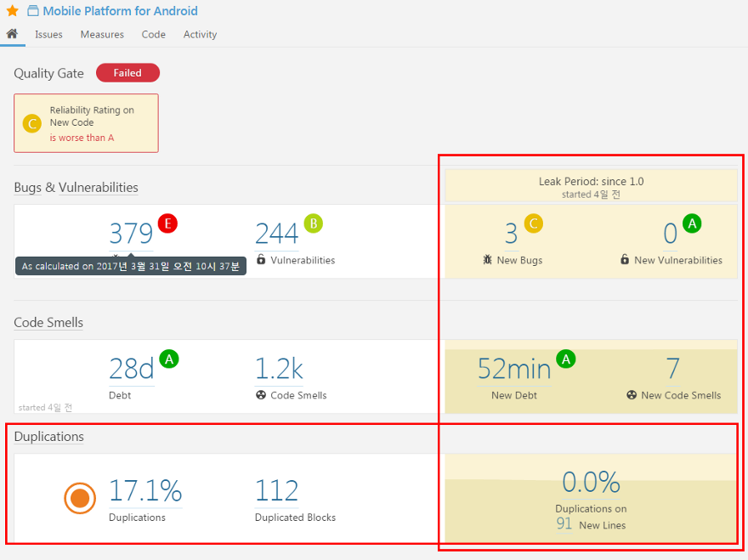Go to the home icon tab
748x560 pixels.
coord(13,34)
